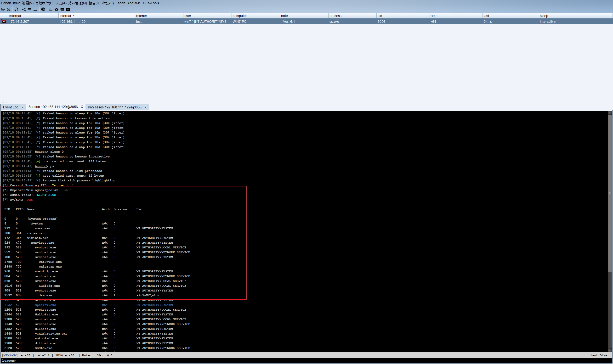Show the pivot graph with the share icon
The image size is (613, 364).
tap(24, 9)
